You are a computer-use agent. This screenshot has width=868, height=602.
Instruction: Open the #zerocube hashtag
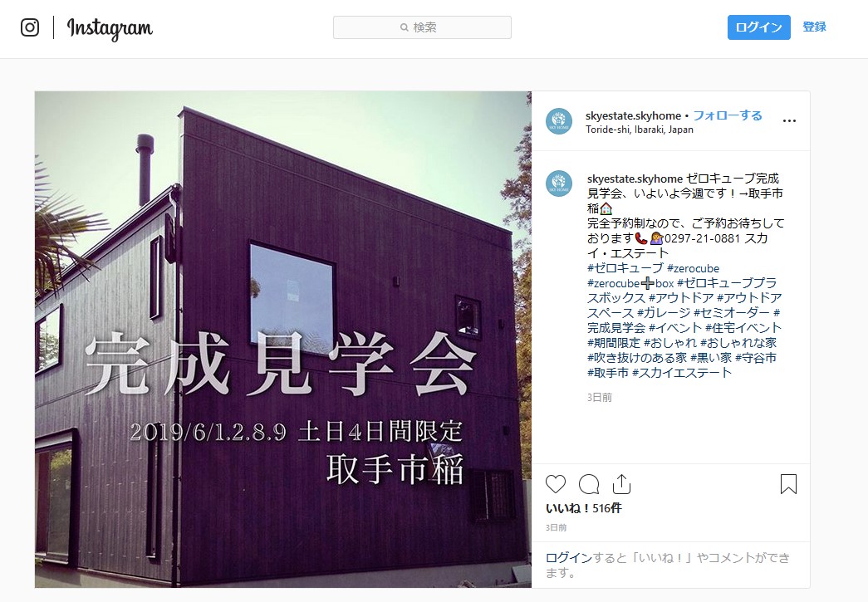pos(693,268)
